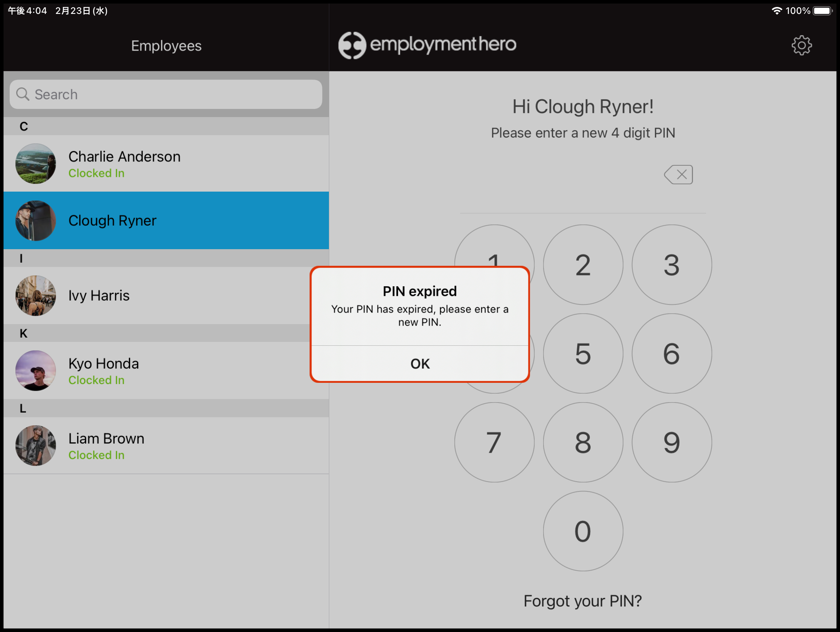This screenshot has width=840, height=632.
Task: Click the search magnifier icon
Action: coord(23,94)
